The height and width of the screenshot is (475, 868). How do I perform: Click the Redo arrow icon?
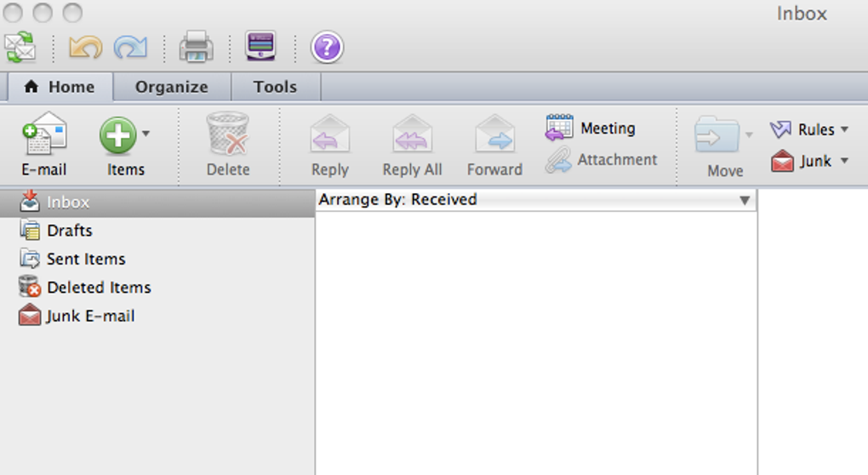tap(131, 48)
